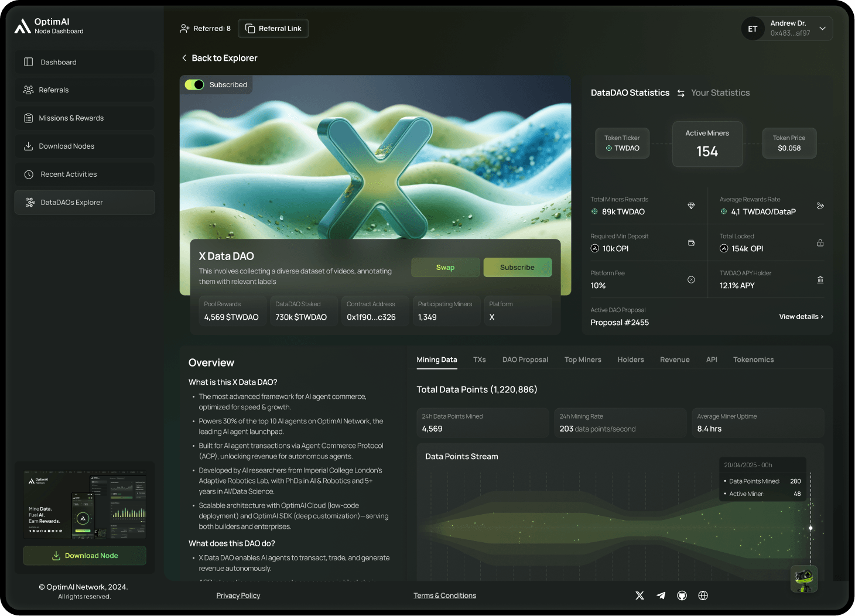Switch to the Top Miners tab

click(582, 360)
